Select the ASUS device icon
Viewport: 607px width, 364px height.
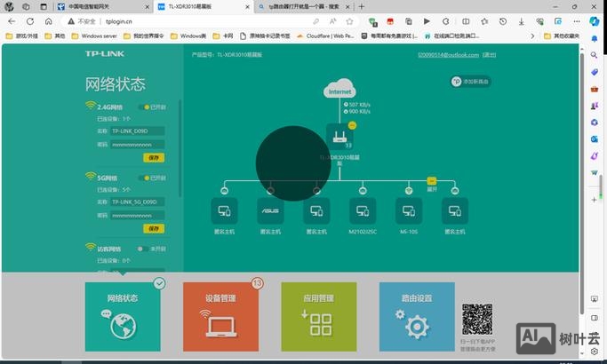click(x=269, y=210)
